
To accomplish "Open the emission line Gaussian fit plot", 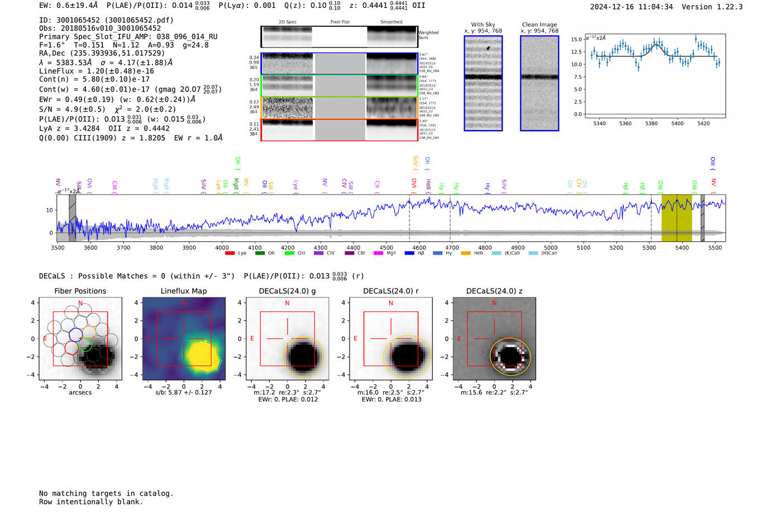I will coord(655,76).
